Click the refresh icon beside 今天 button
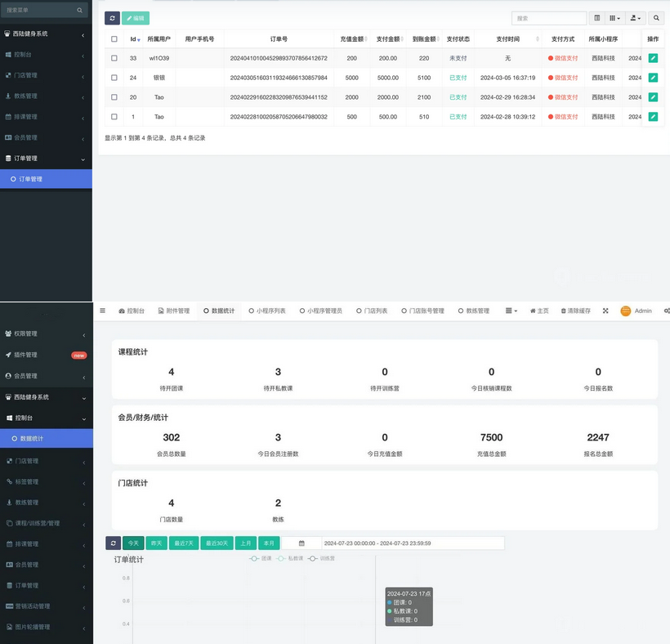 (113, 543)
